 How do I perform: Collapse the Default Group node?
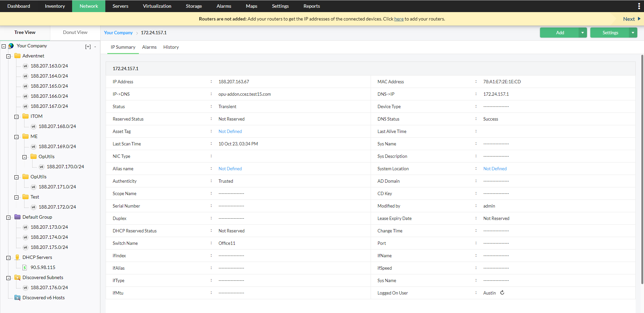[x=8, y=217]
